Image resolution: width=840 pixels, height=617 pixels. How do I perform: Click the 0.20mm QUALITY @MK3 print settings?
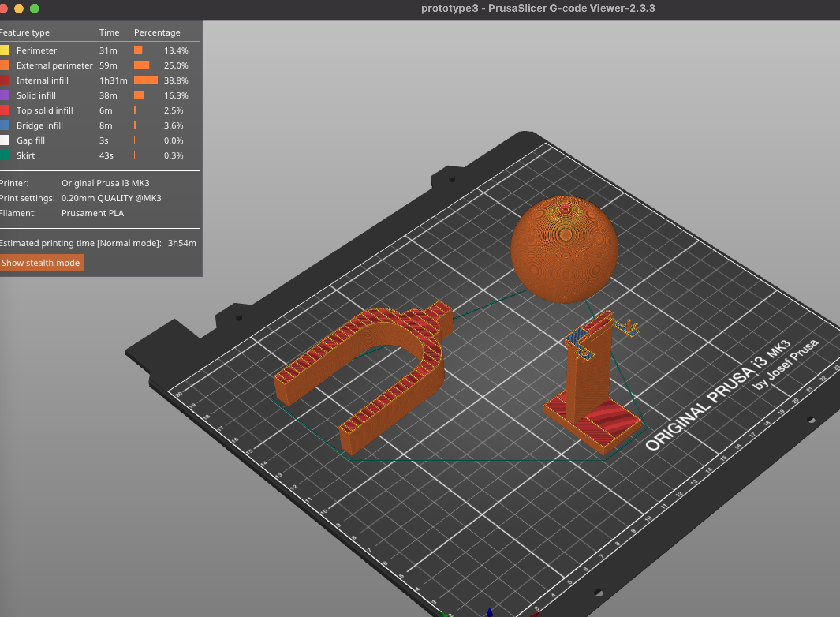point(111,198)
